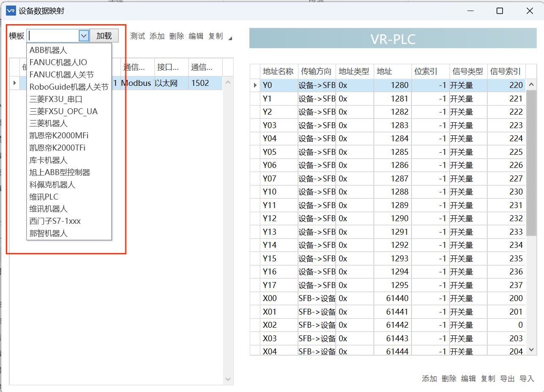The height and width of the screenshot is (392, 544).
Task: Open the toolbar overflow triangle after 复制
Action: click(230, 39)
